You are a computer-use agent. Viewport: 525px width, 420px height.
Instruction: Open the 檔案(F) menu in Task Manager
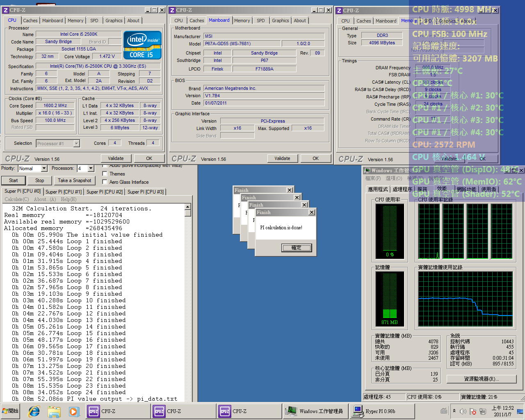(373, 178)
